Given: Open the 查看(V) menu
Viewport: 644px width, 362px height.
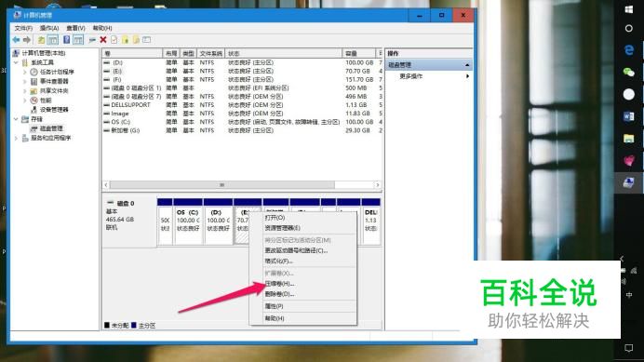Looking at the screenshot, I should 75,28.
